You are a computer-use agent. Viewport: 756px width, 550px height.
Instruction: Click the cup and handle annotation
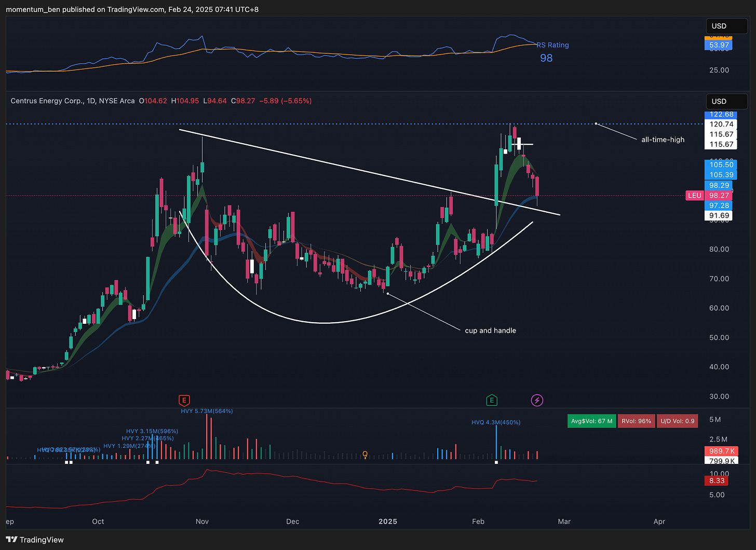(491, 331)
